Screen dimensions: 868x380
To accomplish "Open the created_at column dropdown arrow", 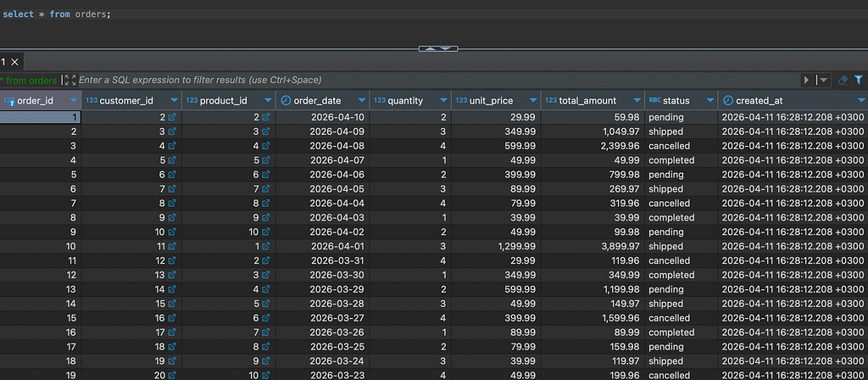I will click(x=861, y=101).
